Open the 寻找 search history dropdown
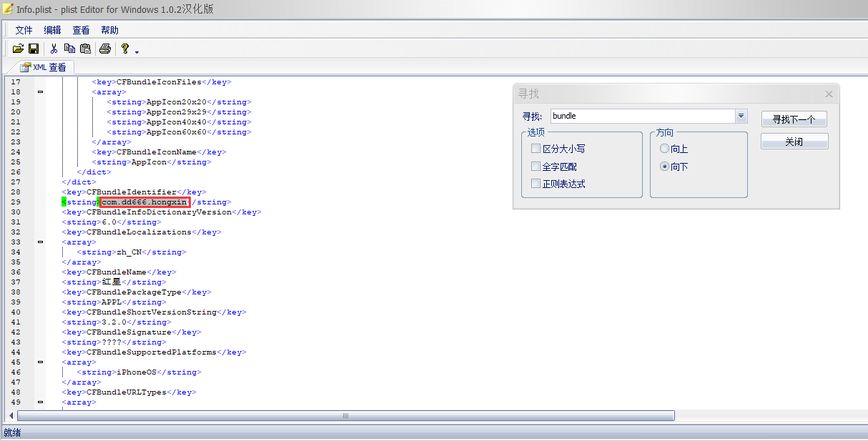 (x=741, y=115)
